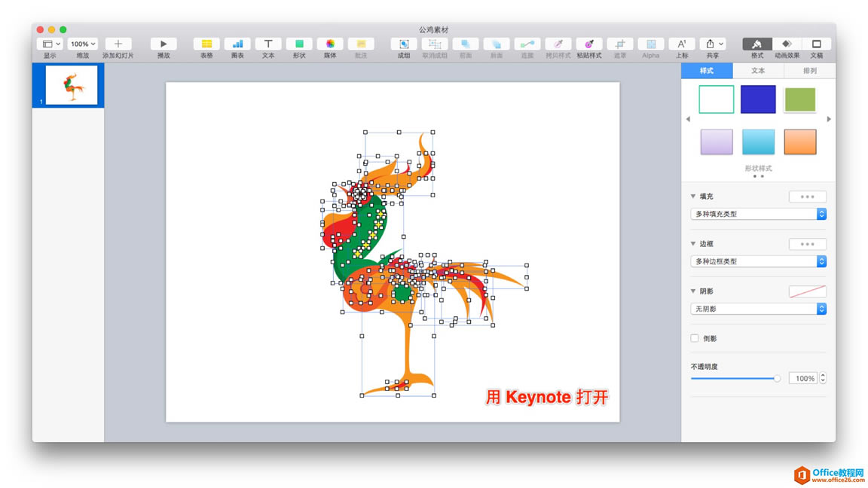Insert a text box via 文本 icon
868x488 pixels.
[268, 45]
